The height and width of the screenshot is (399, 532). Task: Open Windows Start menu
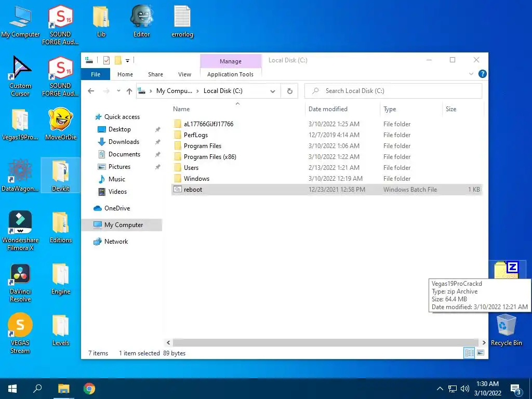pyautogui.click(x=12, y=389)
